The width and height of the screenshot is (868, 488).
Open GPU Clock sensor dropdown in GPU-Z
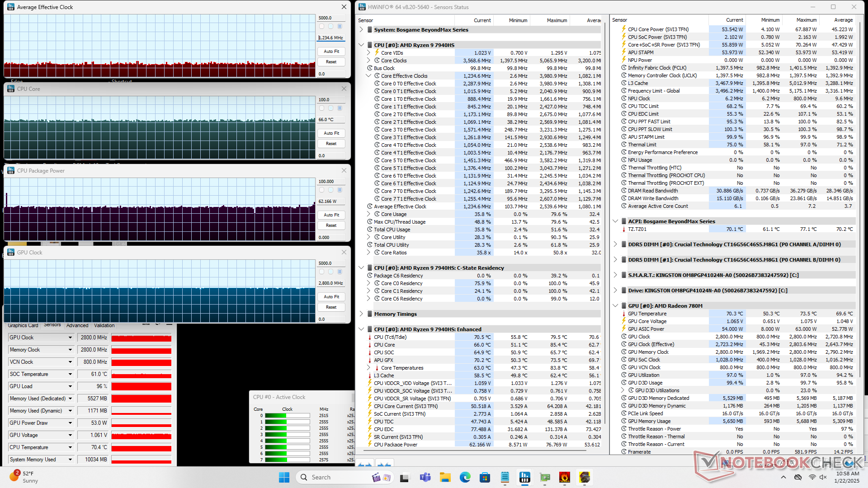pyautogui.click(x=70, y=338)
